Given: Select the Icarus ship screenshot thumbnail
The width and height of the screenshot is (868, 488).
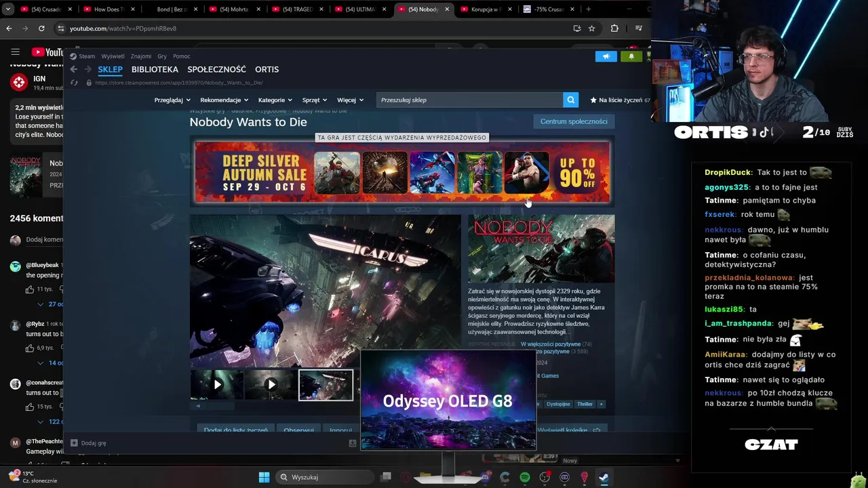Looking at the screenshot, I should 326,385.
